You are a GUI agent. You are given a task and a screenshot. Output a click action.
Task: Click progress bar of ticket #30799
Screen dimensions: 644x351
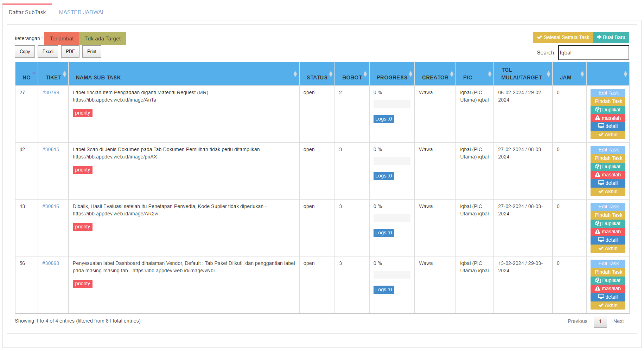tap(391, 104)
